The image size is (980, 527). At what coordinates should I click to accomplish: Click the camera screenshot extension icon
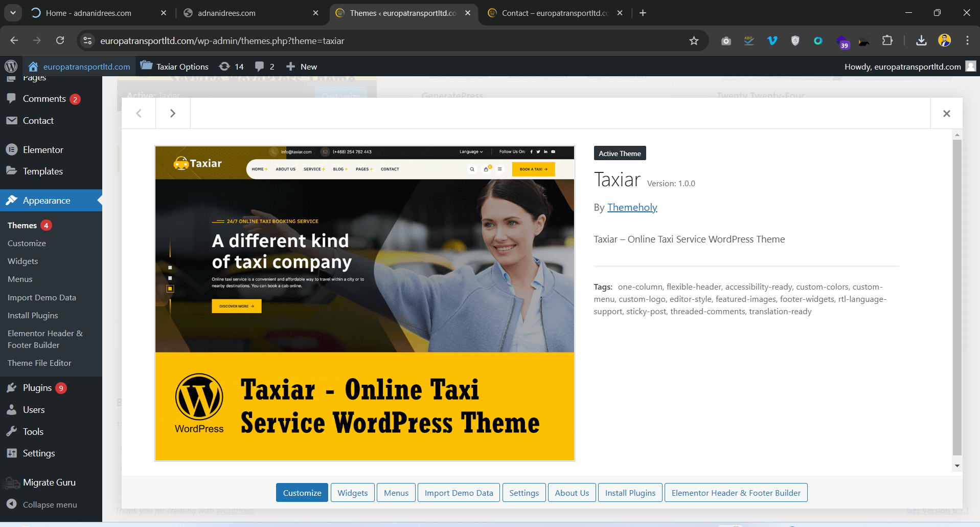pyautogui.click(x=726, y=40)
